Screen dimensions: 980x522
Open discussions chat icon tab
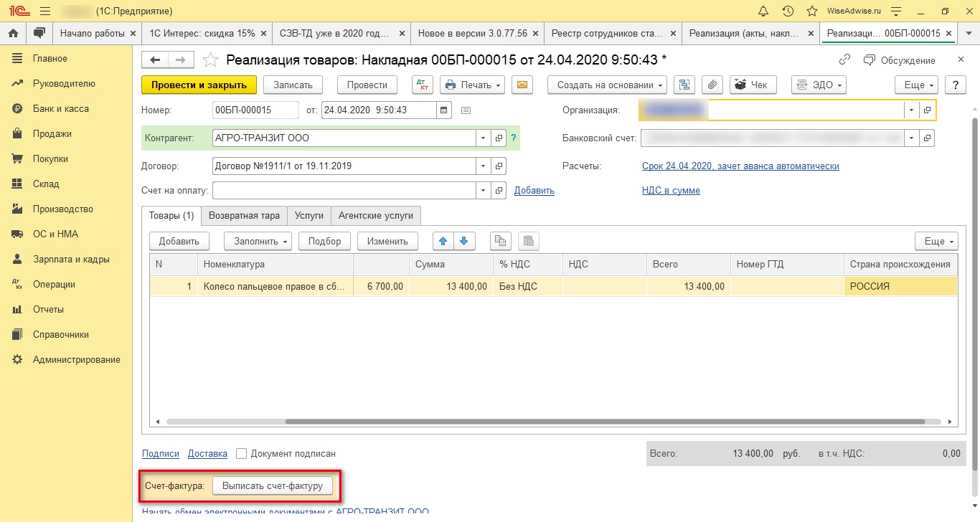point(39,33)
